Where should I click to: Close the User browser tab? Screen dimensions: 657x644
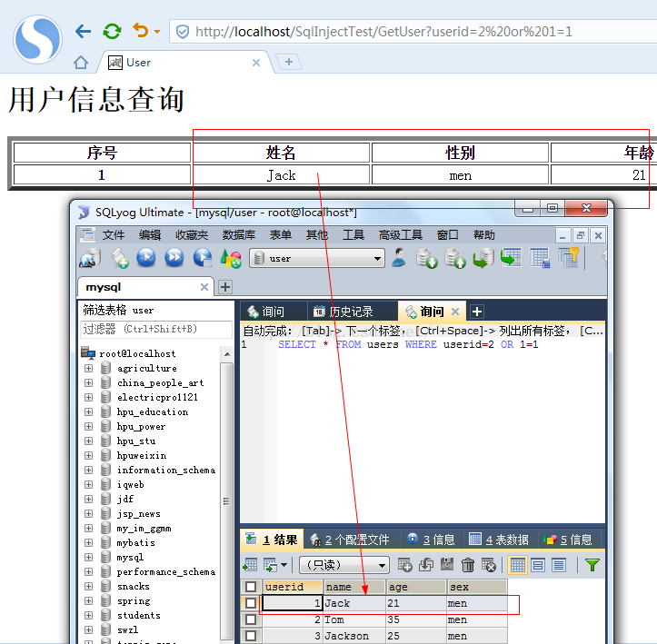click(x=256, y=63)
